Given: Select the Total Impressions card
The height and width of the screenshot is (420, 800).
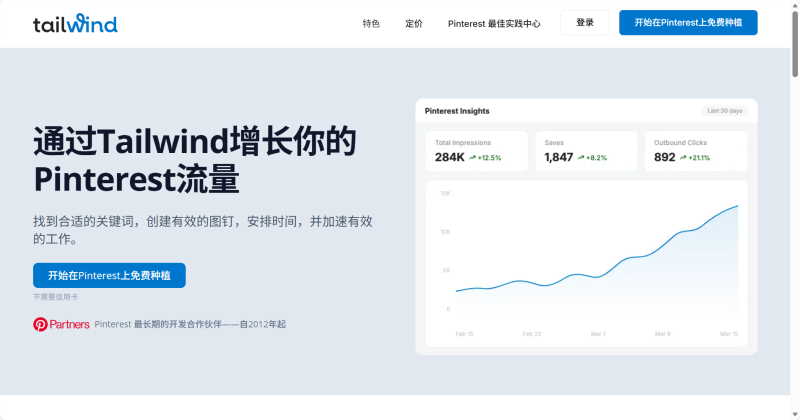Looking at the screenshot, I should coord(477,151).
